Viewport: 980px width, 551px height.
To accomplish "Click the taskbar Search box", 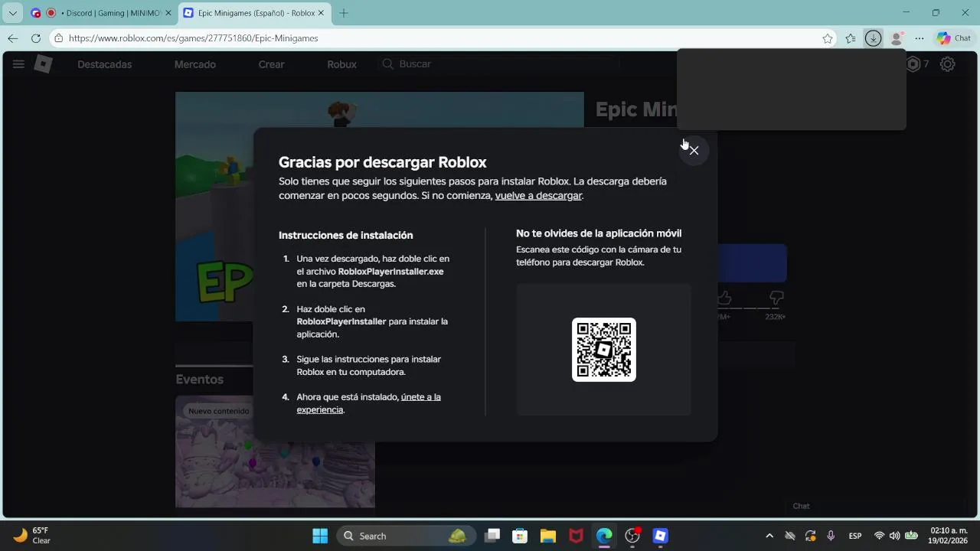I will [x=406, y=536].
